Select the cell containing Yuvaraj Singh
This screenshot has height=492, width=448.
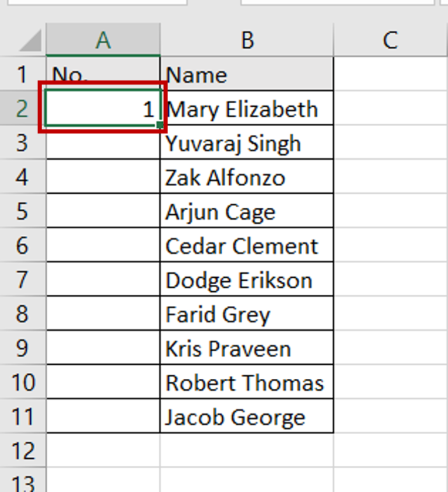pos(247,143)
